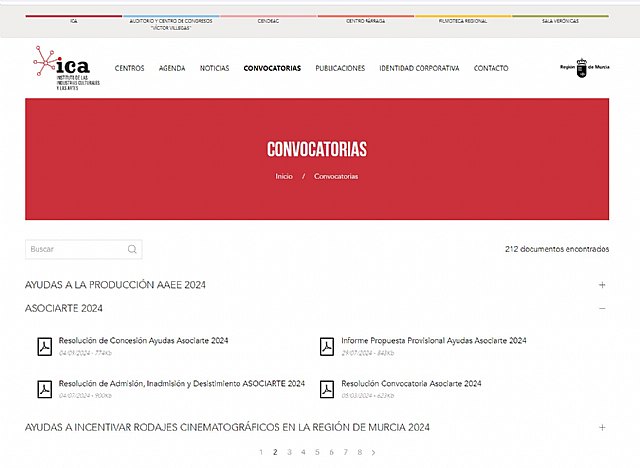
Task: Go to page 5
Action: tap(317, 452)
